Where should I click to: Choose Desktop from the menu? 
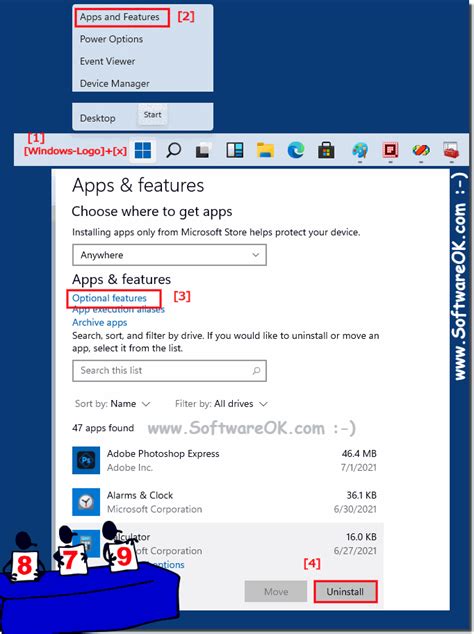pos(97,118)
